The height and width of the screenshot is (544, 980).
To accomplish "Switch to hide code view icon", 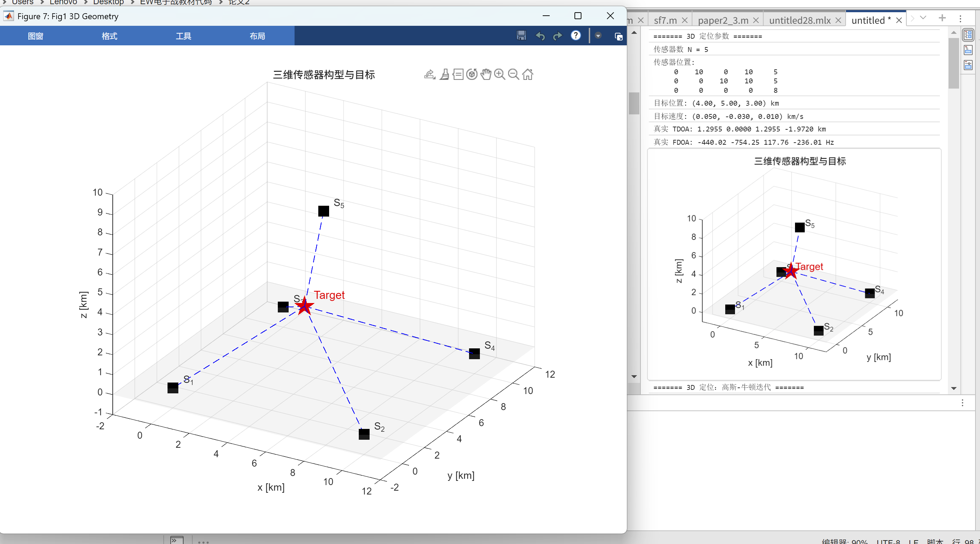I will pos(968,65).
